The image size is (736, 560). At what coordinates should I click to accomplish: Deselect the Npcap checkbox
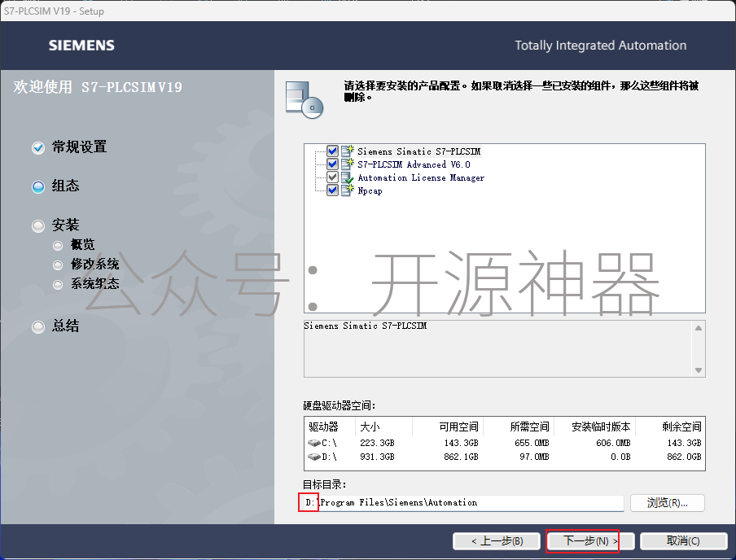point(332,190)
